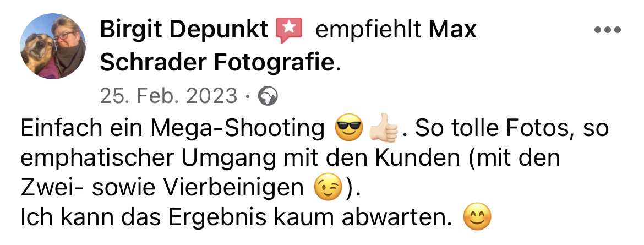Click the word emphatischer in the review
This screenshot has height=245, width=644.
[x=97, y=159]
